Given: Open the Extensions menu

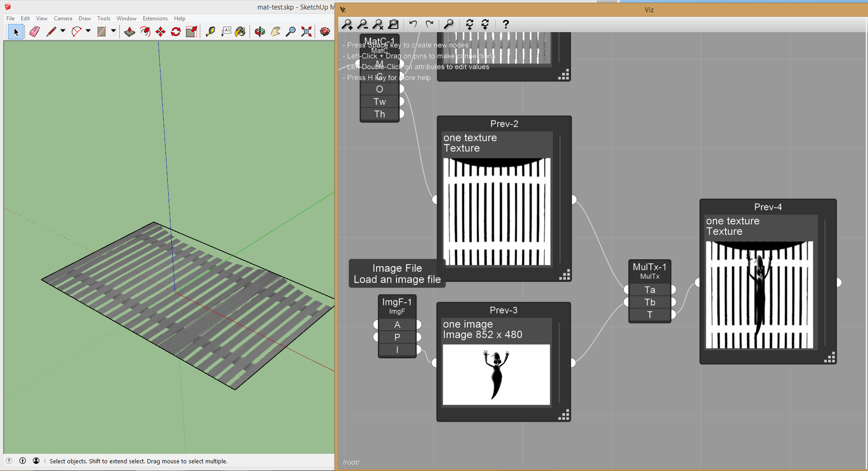Looking at the screenshot, I should click(155, 19).
